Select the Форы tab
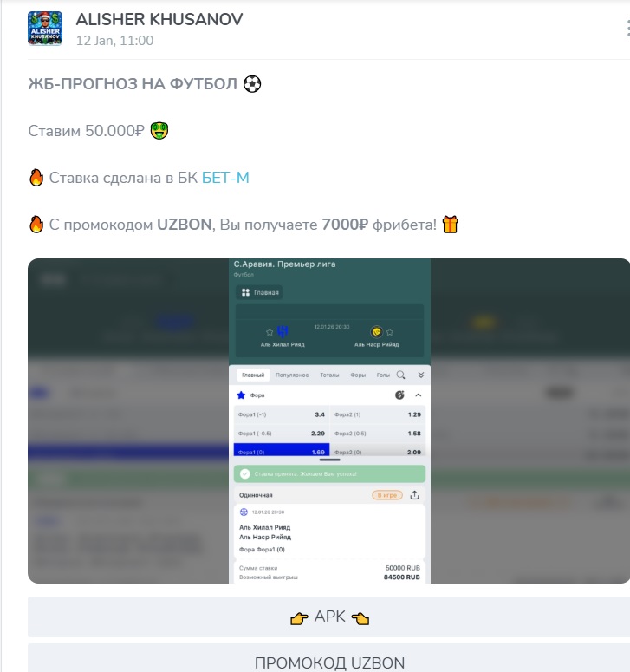630x672 pixels. point(358,375)
